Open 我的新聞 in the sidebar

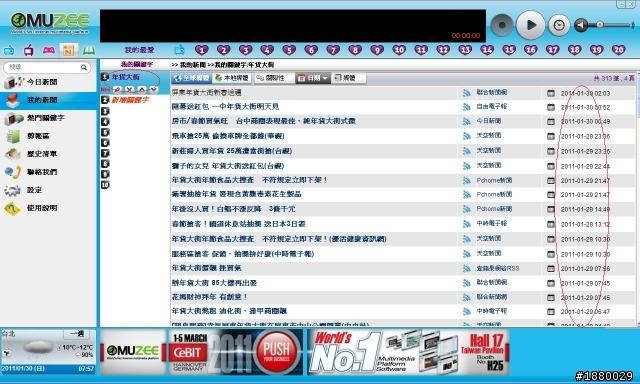pyautogui.click(x=49, y=100)
